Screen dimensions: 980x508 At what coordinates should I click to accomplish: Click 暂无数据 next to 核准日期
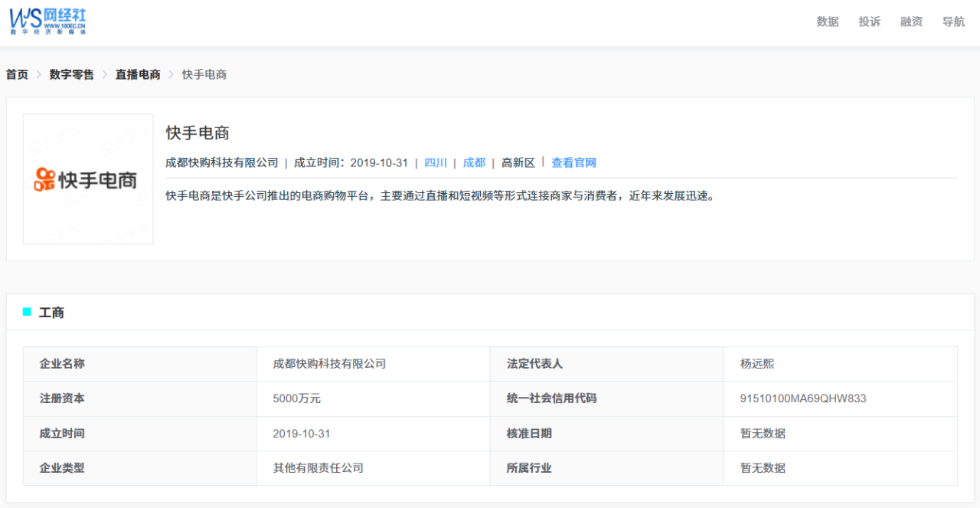pyautogui.click(x=841, y=434)
